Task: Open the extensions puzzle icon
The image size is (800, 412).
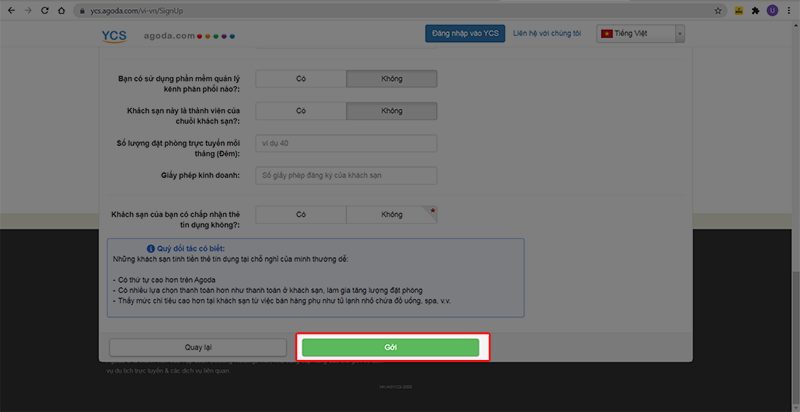Action: (755, 10)
